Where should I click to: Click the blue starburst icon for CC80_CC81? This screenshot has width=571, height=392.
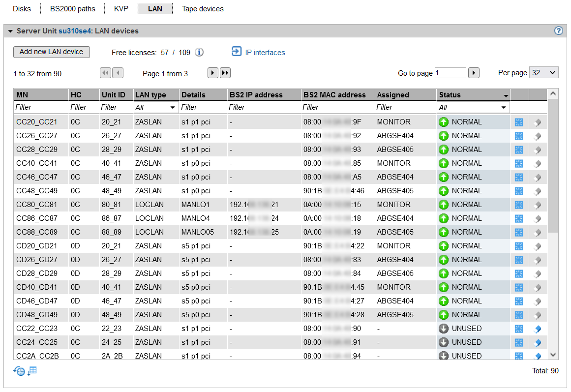(518, 205)
